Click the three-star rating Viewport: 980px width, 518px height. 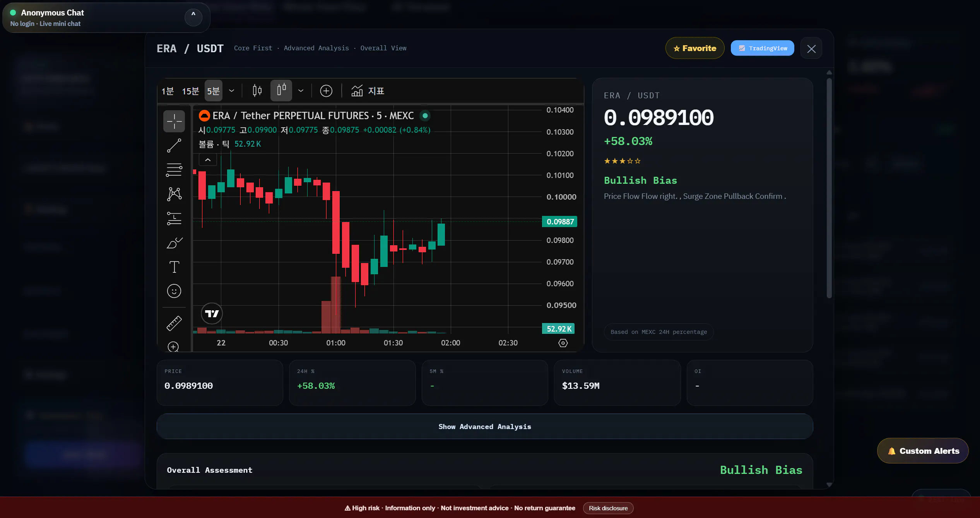(x=622, y=161)
